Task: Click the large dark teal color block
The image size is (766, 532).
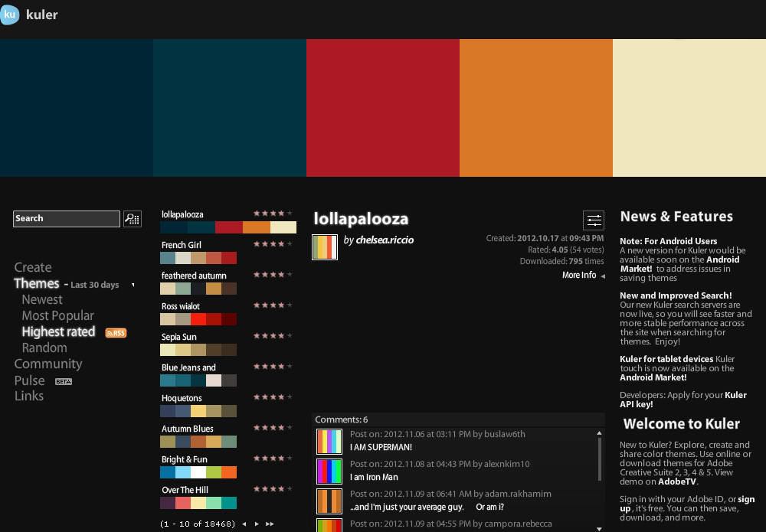Action: click(230, 108)
